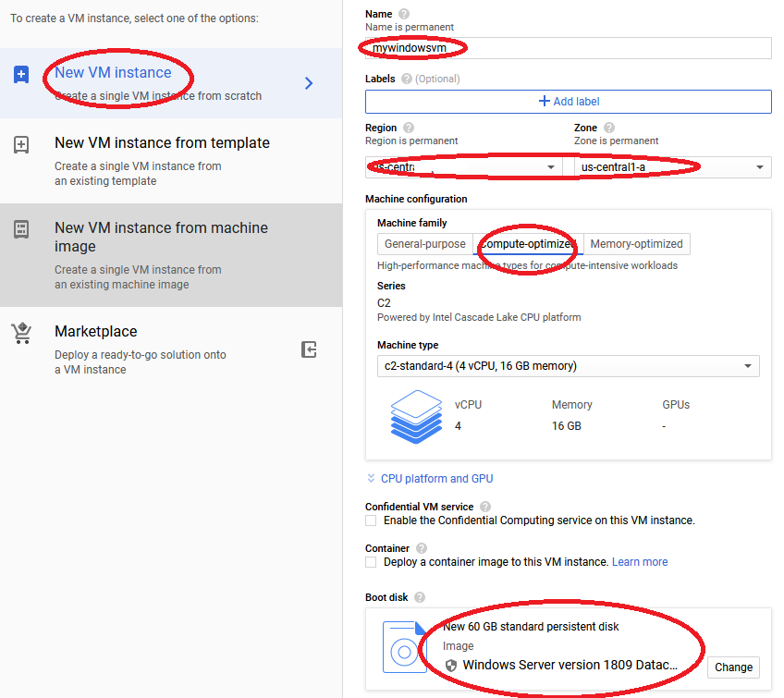Image resolution: width=784 pixels, height=698 pixels.
Task: Click the help icon beside Boot disk
Action: [419, 597]
